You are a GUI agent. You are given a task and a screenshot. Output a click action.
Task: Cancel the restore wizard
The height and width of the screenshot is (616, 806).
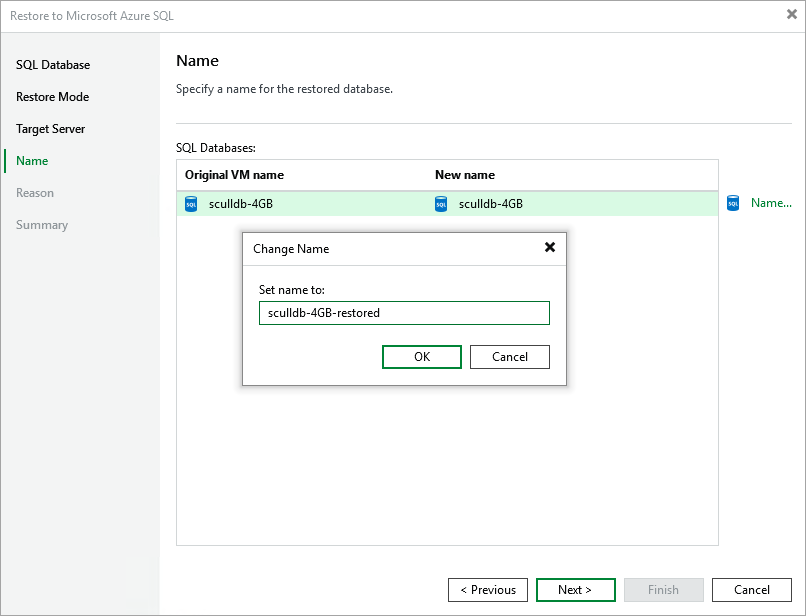pos(752,590)
